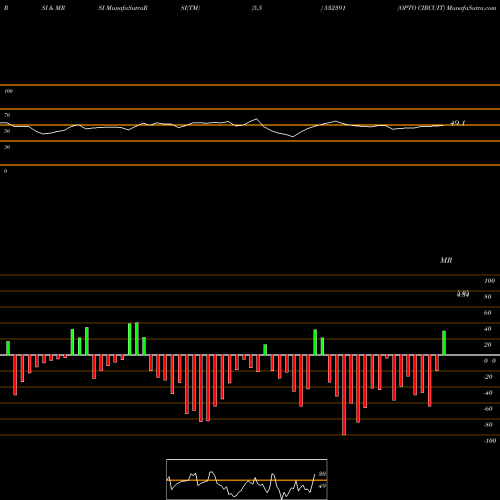Select the tallest red bar reaching -100
This screenshot has height=500, width=500.
point(344,395)
